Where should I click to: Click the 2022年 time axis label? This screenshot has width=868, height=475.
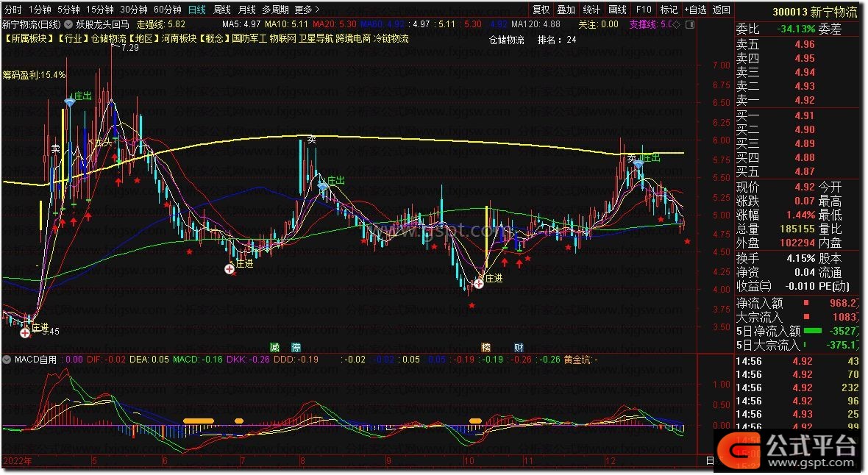pyautogui.click(x=17, y=460)
